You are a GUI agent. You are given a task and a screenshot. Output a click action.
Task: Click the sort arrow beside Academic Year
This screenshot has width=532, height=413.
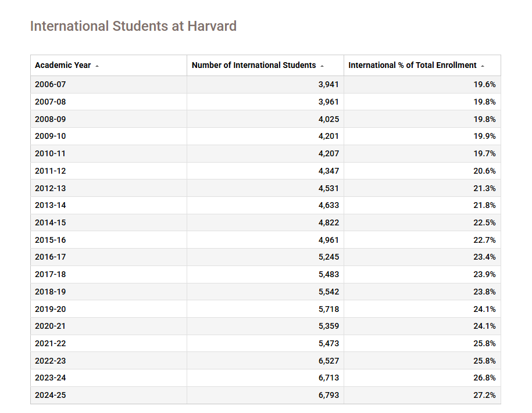coord(97,66)
